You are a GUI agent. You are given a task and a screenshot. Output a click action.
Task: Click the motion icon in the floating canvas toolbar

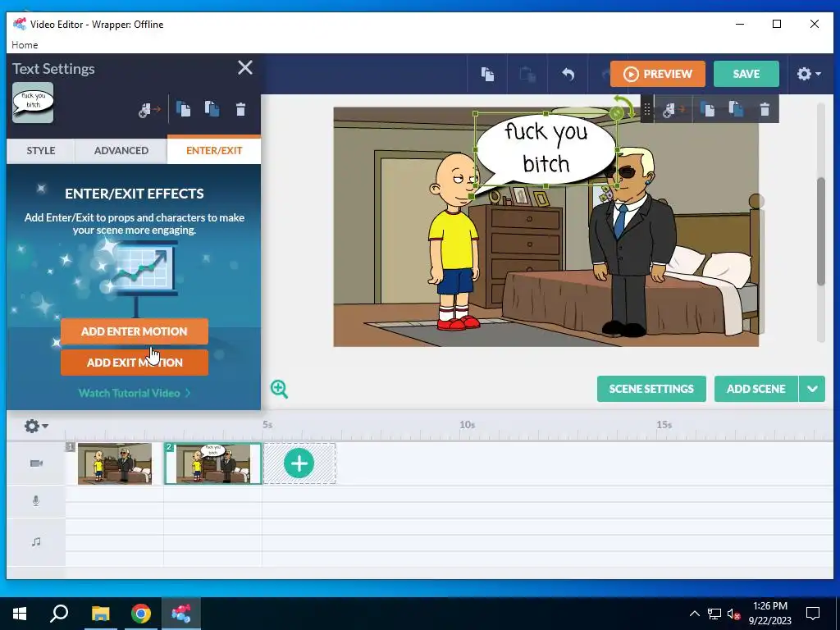tap(673, 110)
